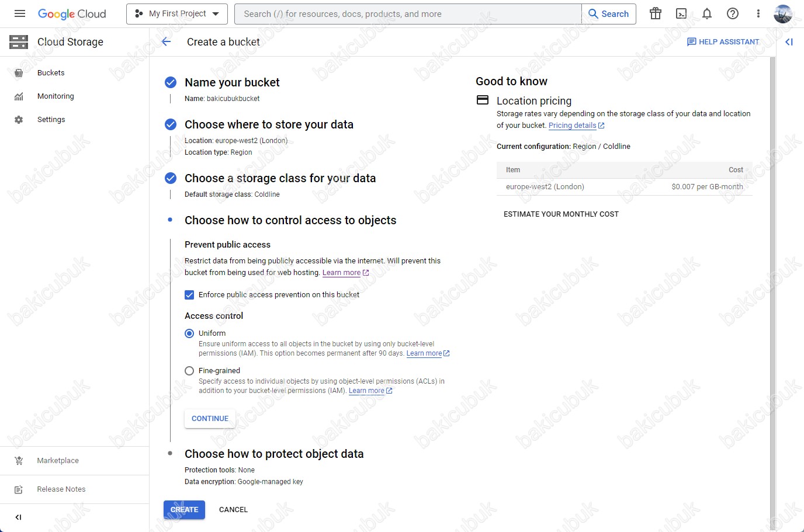804x532 pixels.
Task: Collapse the right side panel chevron
Action: 789,41
